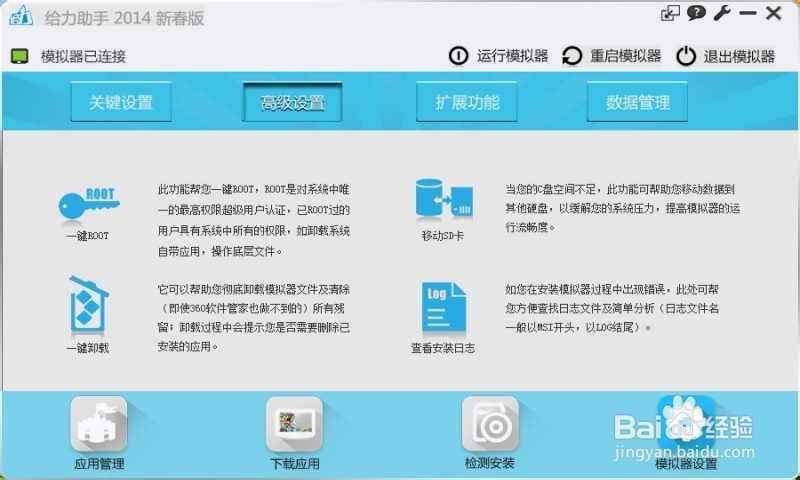Click the 移动SD卡 database icon

point(444,199)
